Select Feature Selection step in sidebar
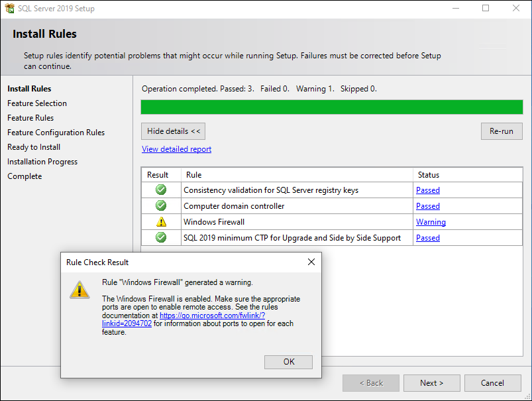Image resolution: width=532 pixels, height=401 pixels. (37, 103)
